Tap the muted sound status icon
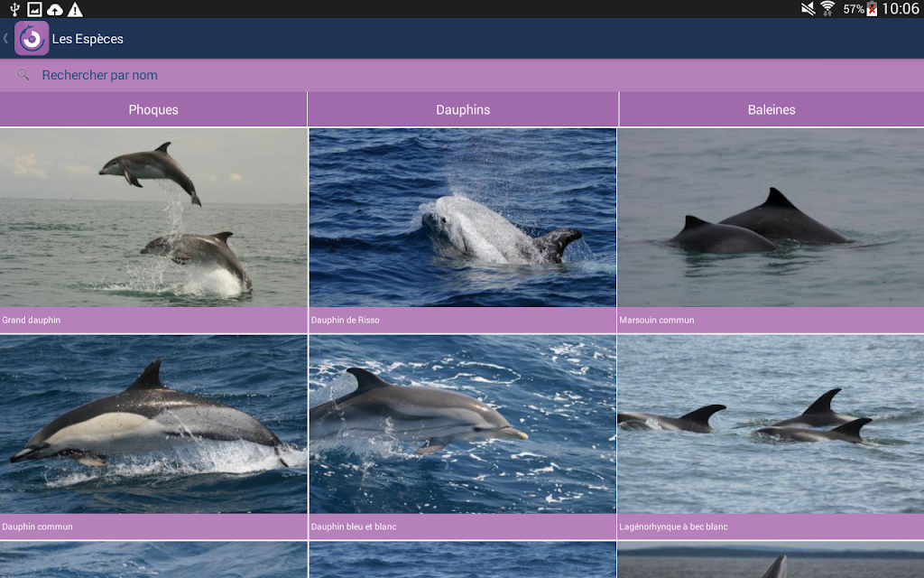924x578 pixels. coord(808,9)
